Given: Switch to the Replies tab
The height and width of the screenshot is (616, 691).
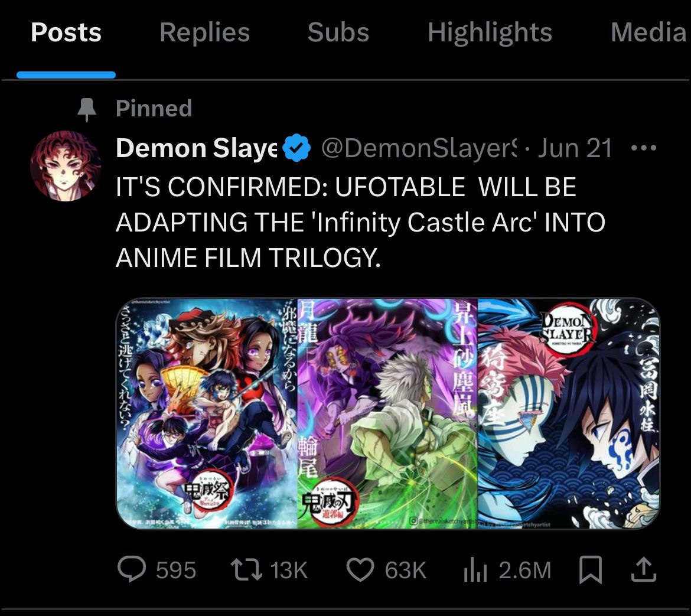Looking at the screenshot, I should coord(204,33).
